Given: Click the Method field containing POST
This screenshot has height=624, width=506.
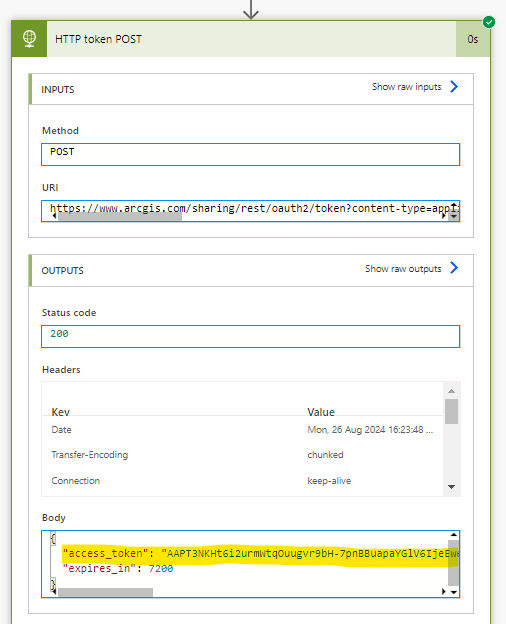Looking at the screenshot, I should 250,154.
